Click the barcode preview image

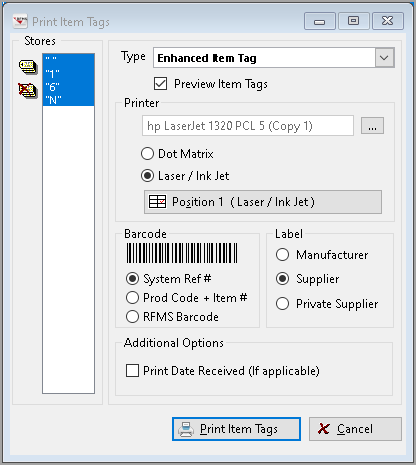click(182, 253)
